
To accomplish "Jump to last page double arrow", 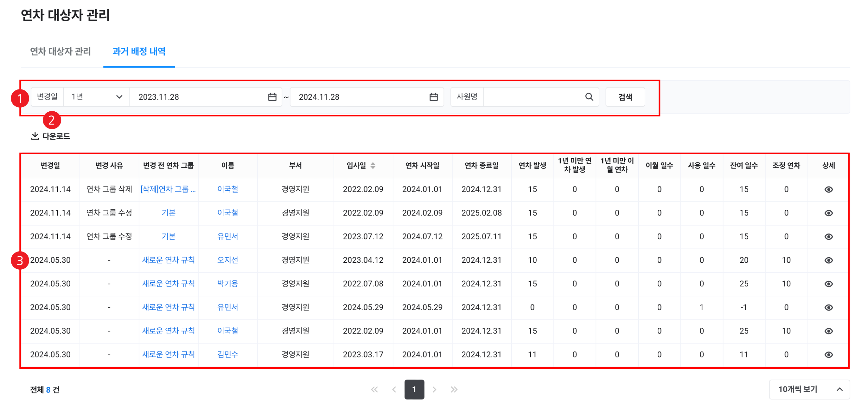I will tap(454, 390).
